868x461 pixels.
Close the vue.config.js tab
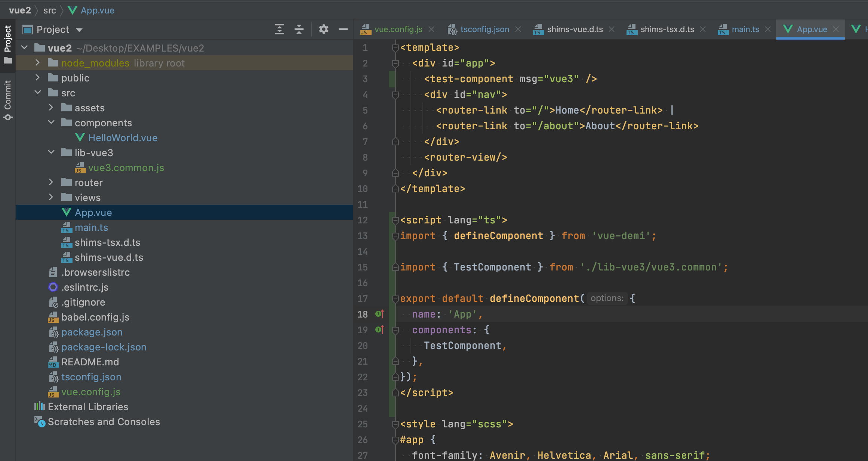click(431, 29)
